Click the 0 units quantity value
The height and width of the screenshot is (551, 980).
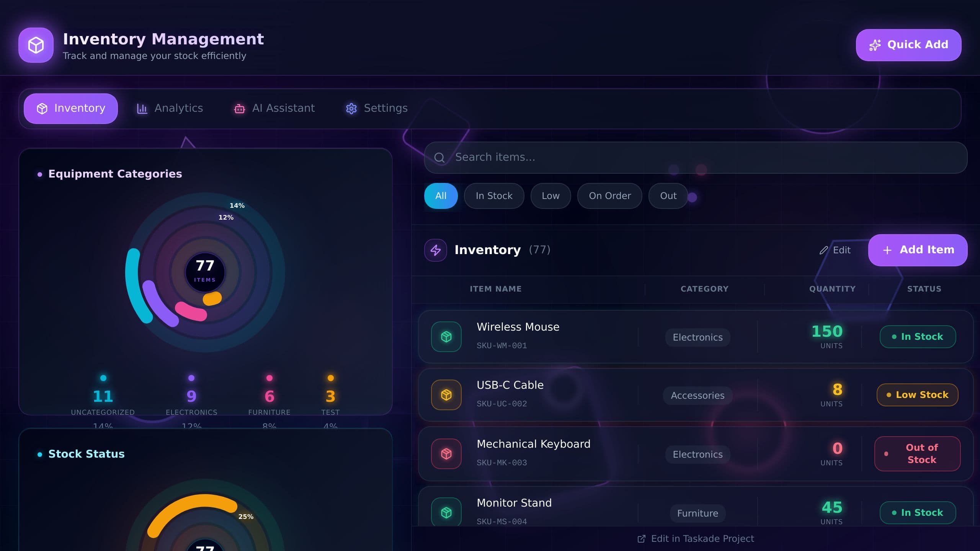pos(838,449)
